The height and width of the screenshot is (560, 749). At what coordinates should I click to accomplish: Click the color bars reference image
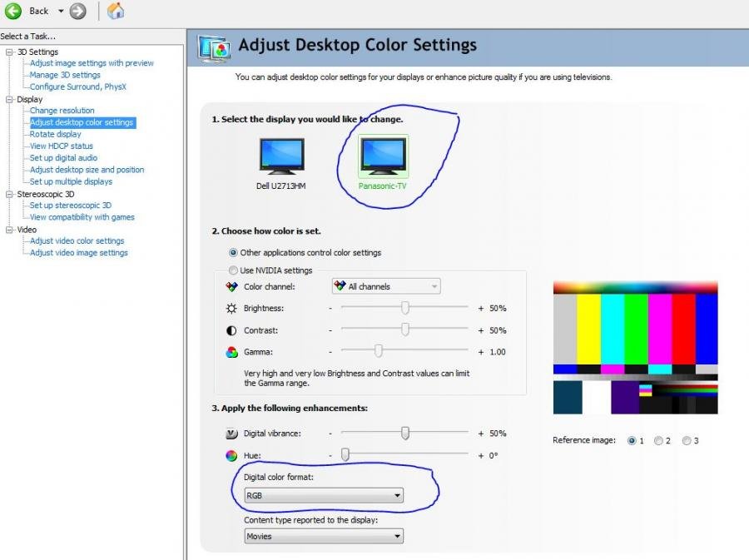(x=635, y=348)
